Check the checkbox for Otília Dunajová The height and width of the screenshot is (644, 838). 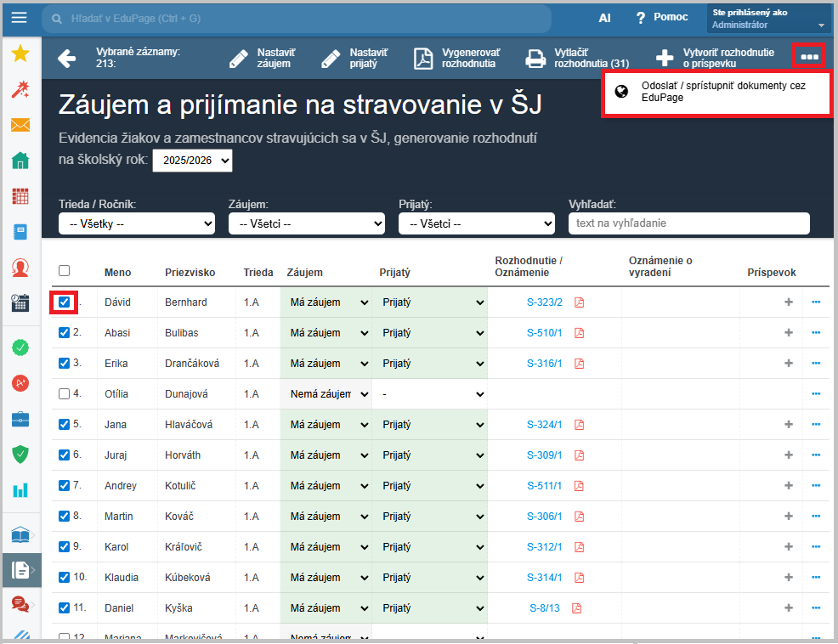click(x=65, y=394)
